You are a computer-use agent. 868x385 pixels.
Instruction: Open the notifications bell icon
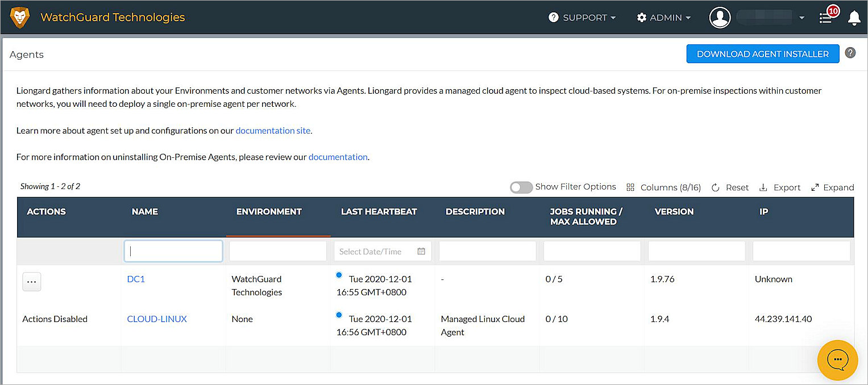(x=854, y=18)
